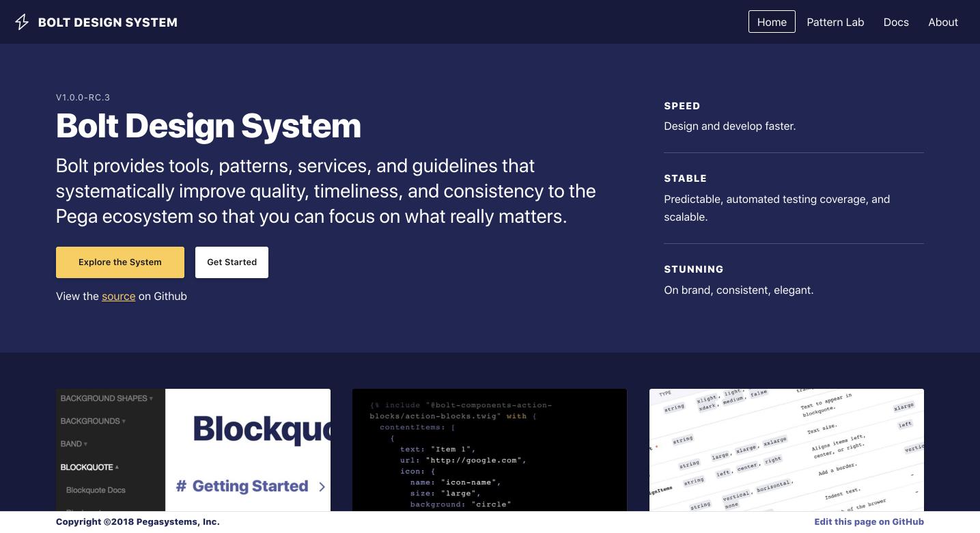Open the Bolt Design System site title
Viewport: 980px width, 533px height.
click(108, 23)
